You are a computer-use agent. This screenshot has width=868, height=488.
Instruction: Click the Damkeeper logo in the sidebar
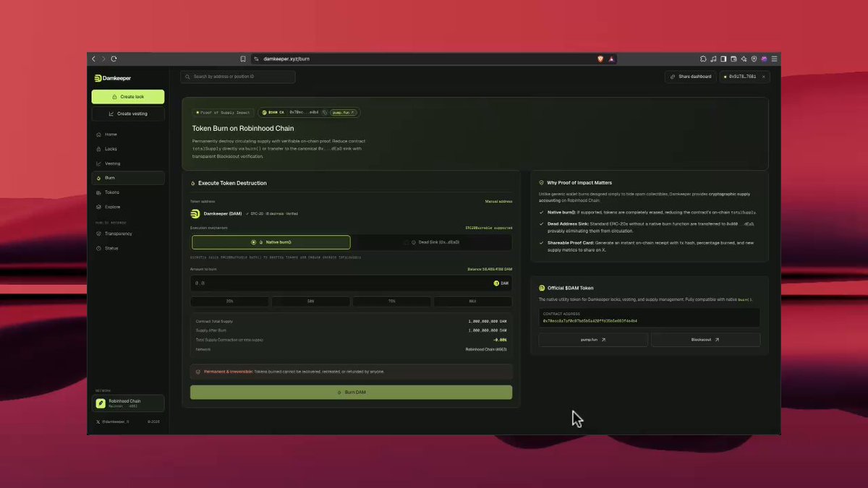coord(113,78)
